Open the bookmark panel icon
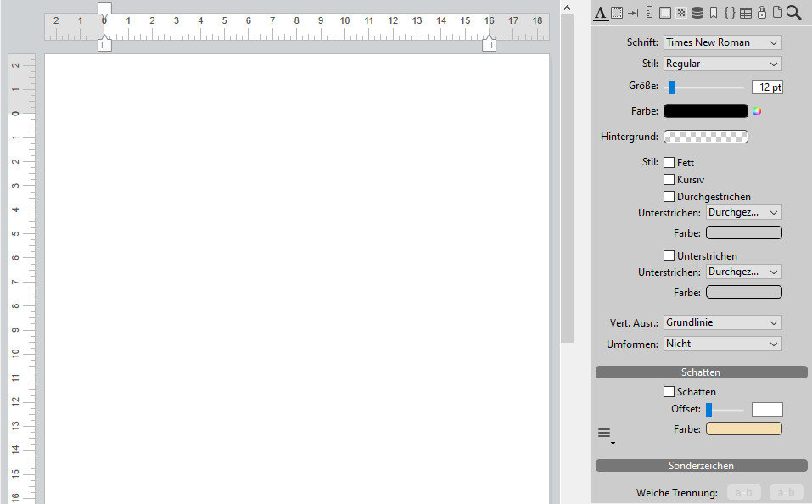The height and width of the screenshot is (504, 812). coord(714,12)
